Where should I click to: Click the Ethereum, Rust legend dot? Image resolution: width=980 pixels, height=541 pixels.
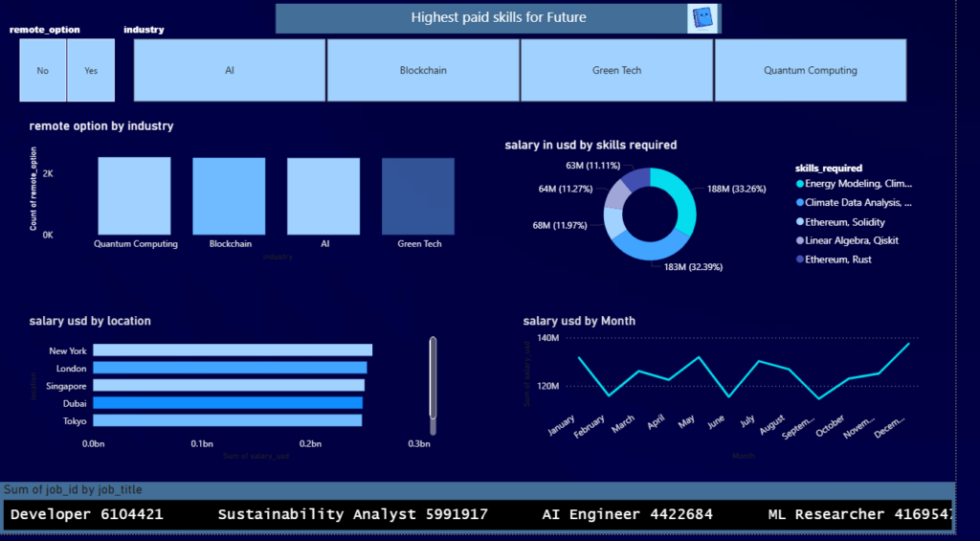point(800,259)
